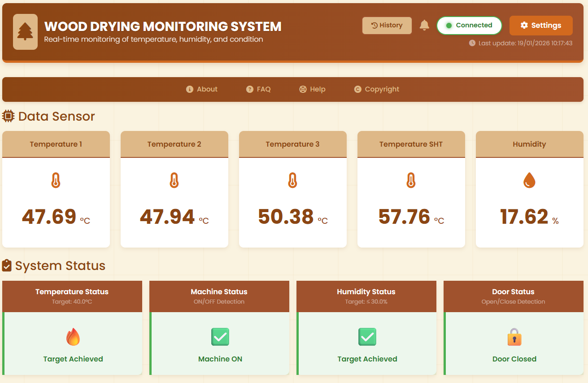Click the Target: 40.0°C label
Image resolution: width=588 pixels, height=383 pixels.
[x=72, y=302]
